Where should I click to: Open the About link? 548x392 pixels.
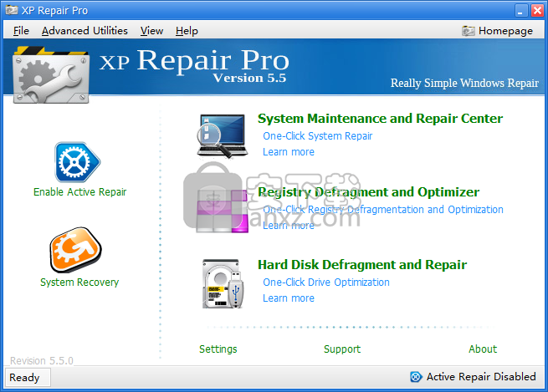pos(483,349)
